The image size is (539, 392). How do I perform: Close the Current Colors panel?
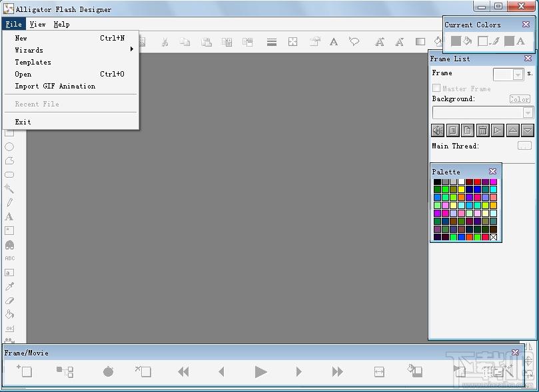tap(526, 25)
